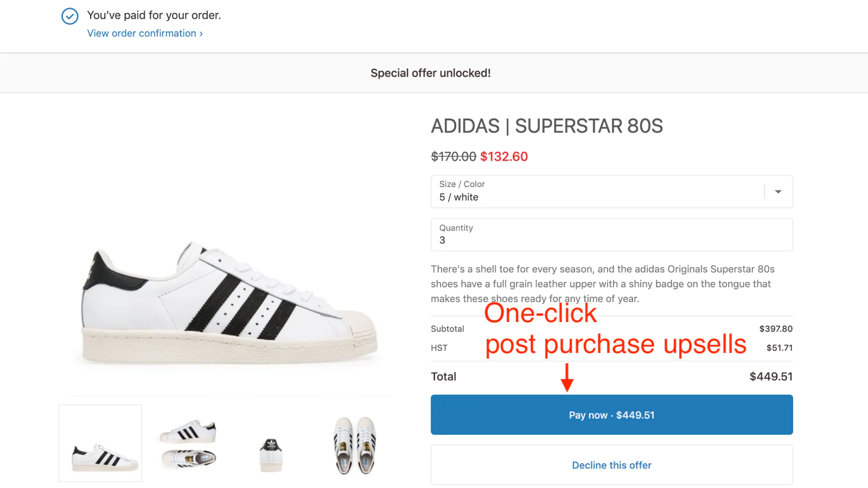Expand the Size / Color dropdown

coord(597,191)
